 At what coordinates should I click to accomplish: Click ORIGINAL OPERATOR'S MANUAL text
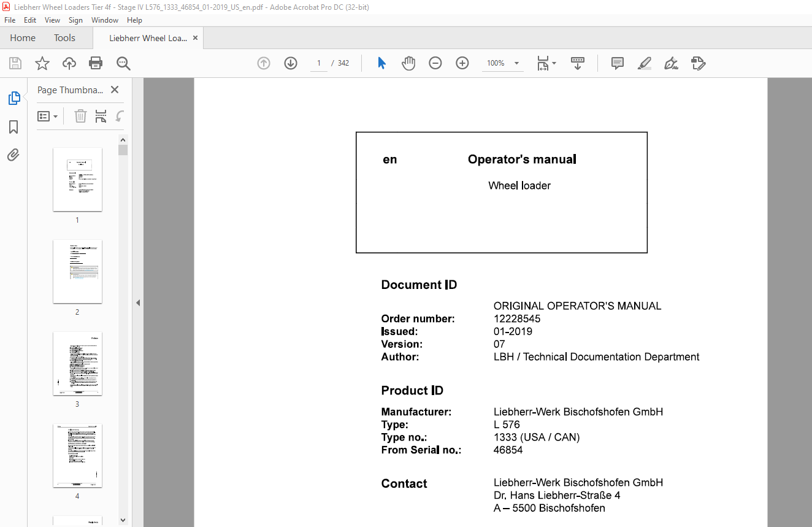577,306
